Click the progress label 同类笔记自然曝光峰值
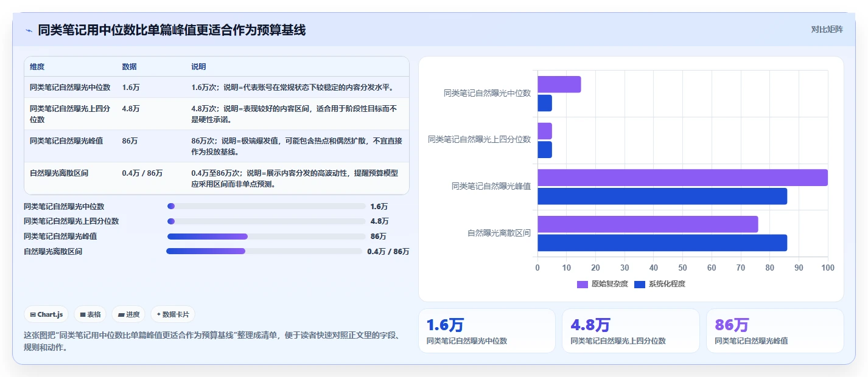868x377 pixels. tap(60, 237)
